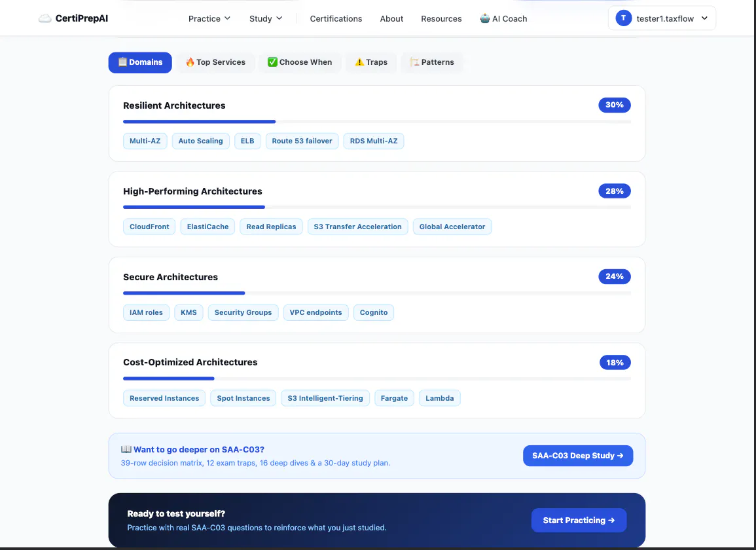Click the Cognito chip

(374, 312)
